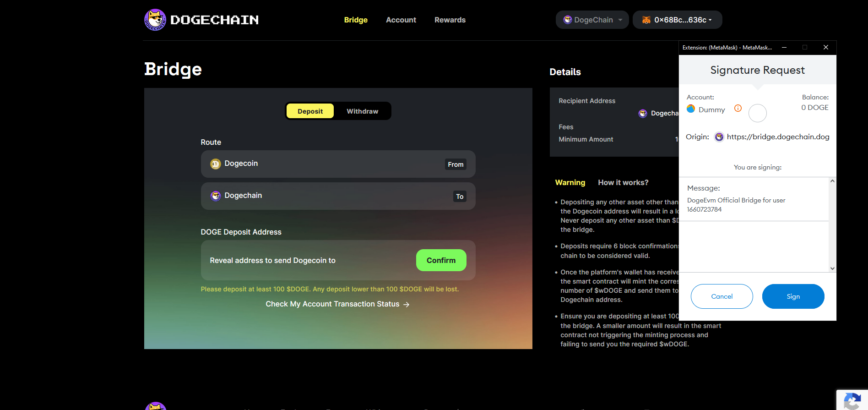Click the MetaMask fox icon in wallet button

(x=646, y=20)
